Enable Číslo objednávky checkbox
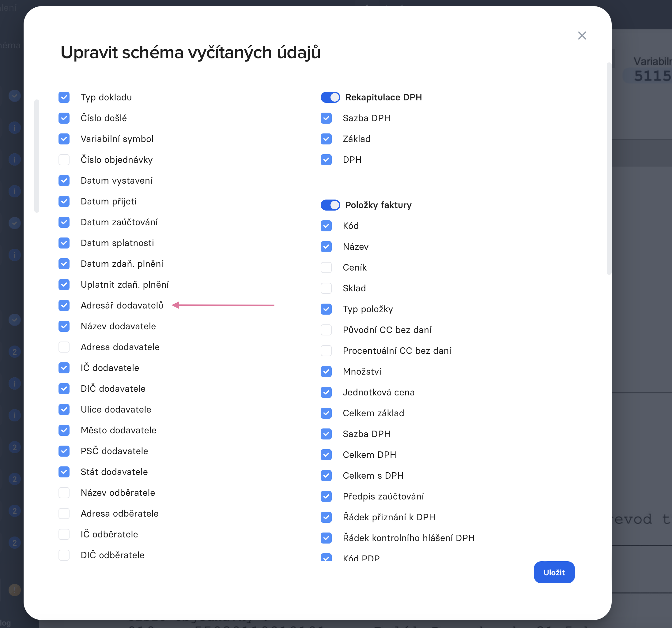This screenshot has width=672, height=628. pyautogui.click(x=64, y=160)
